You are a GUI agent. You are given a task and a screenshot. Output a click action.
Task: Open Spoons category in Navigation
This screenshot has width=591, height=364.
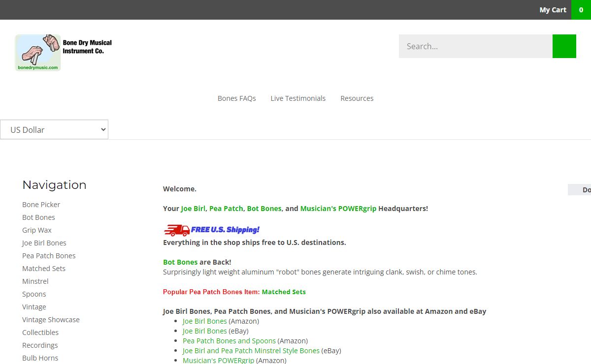pyautogui.click(x=34, y=294)
